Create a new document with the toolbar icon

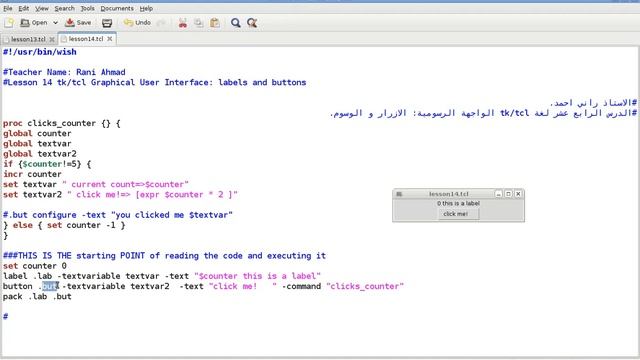pos(9,23)
